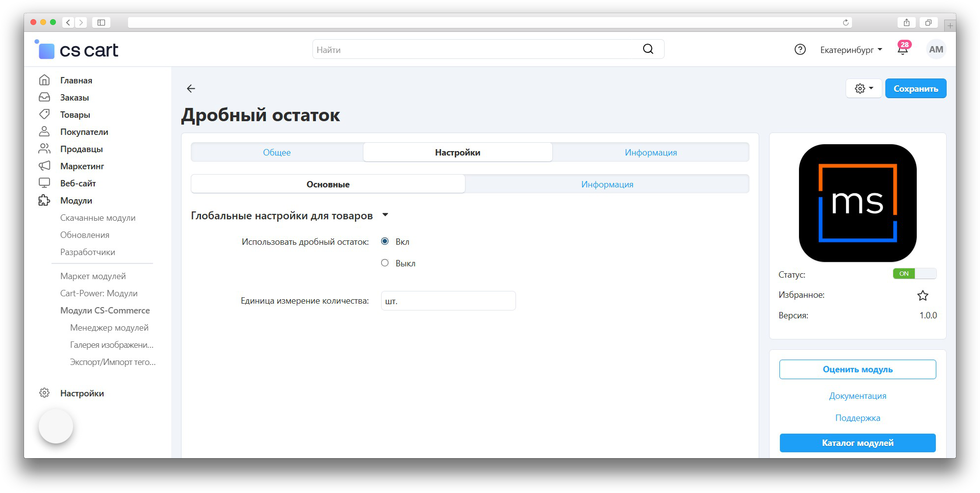This screenshot has height=493, width=980.
Task: Click the Marketing megaphone icon
Action: [44, 166]
